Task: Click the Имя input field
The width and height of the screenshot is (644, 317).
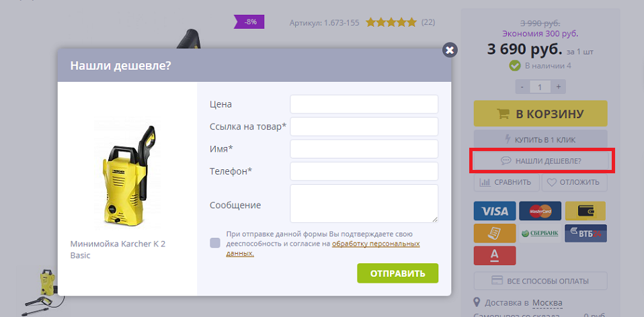Action: 364,149
